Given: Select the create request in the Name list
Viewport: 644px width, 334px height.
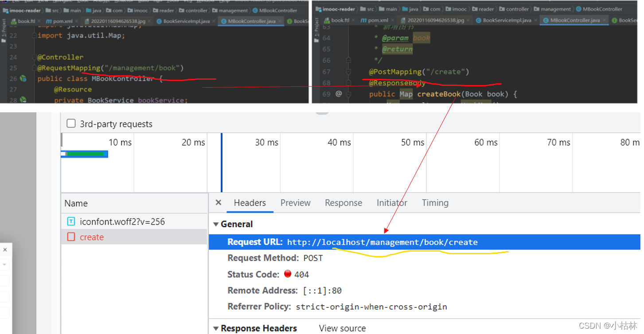Looking at the screenshot, I should (92, 237).
